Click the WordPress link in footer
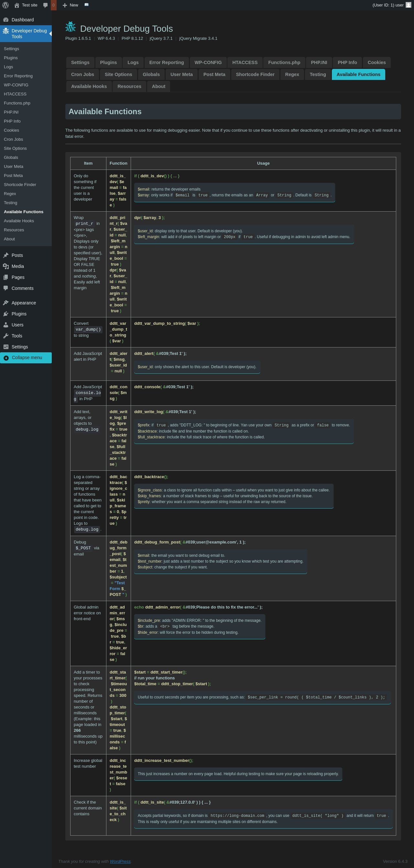 (x=120, y=861)
